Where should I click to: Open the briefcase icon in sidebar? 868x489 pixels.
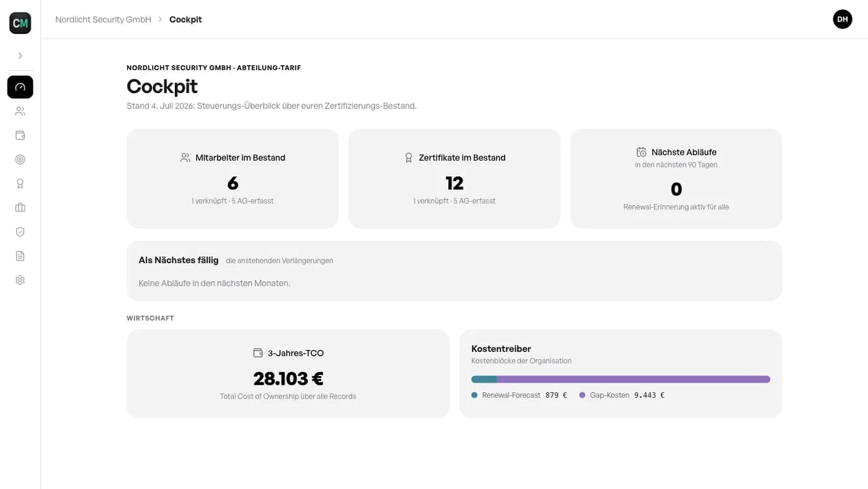[20, 208]
